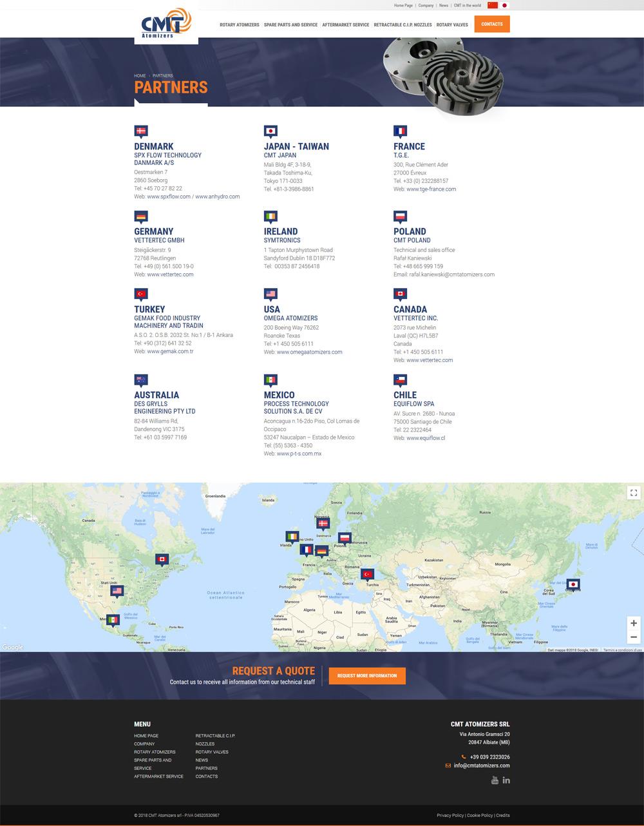Select the Denmark marker on the map
Screen dimensions: 644x826
(x=323, y=524)
